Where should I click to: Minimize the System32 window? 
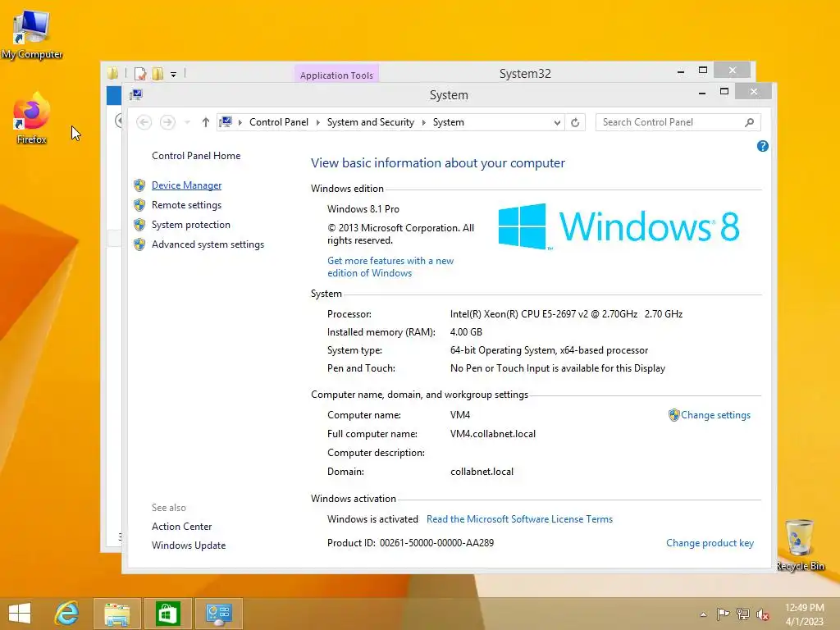tap(680, 71)
